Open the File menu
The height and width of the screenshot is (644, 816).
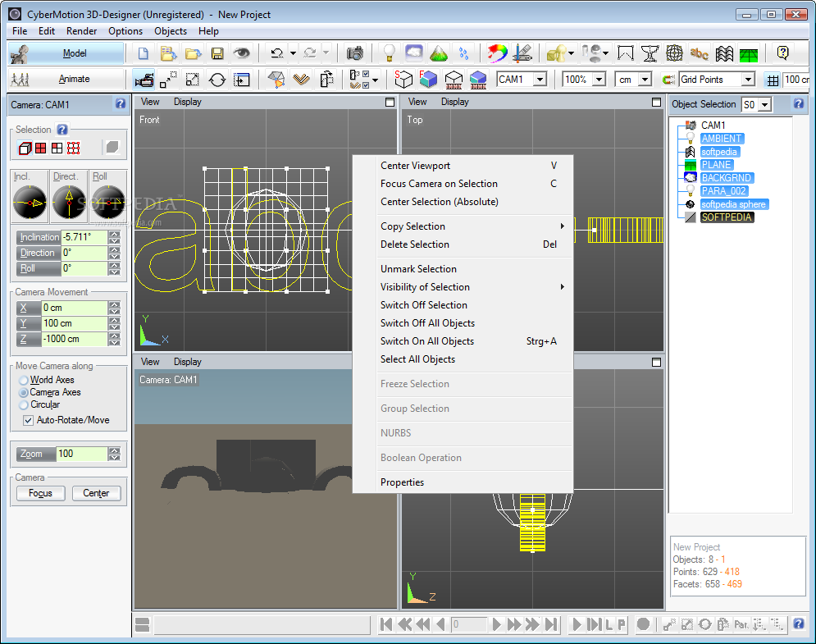coord(20,31)
